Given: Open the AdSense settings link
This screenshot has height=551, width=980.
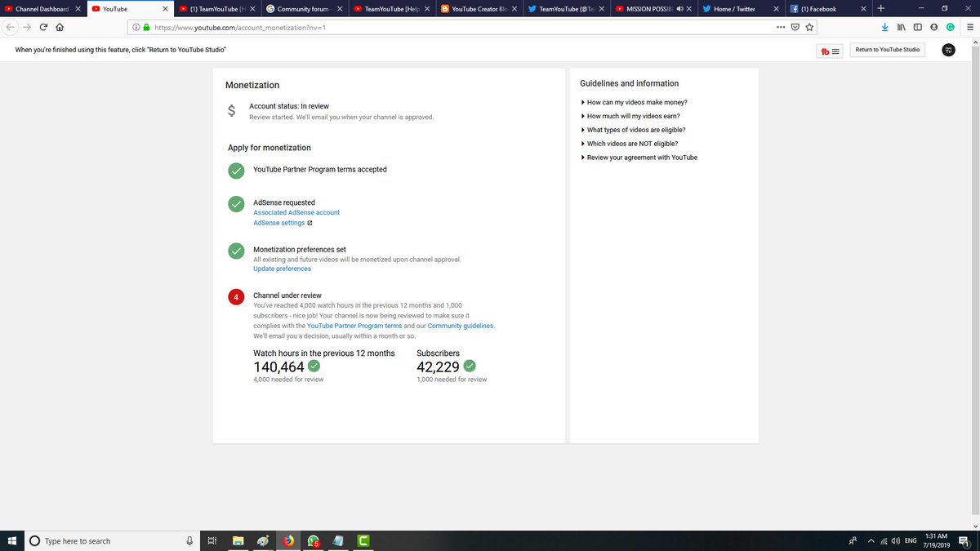Looking at the screenshot, I should click(x=279, y=223).
